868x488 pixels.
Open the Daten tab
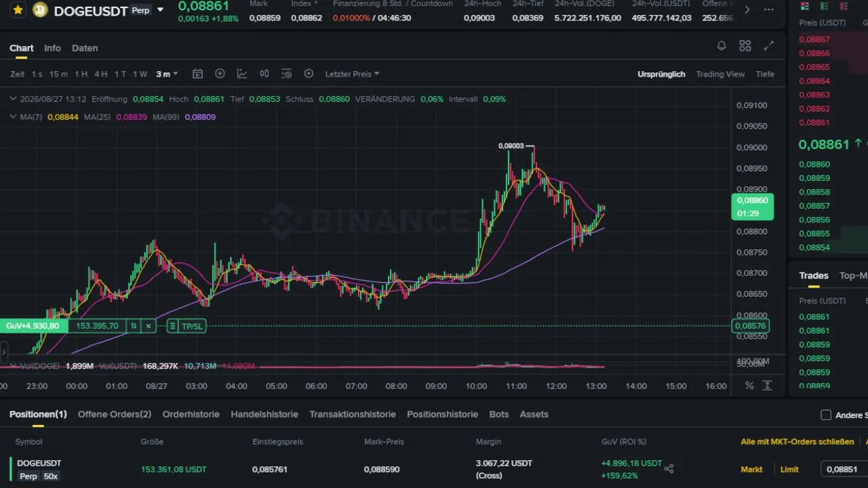pos(85,48)
